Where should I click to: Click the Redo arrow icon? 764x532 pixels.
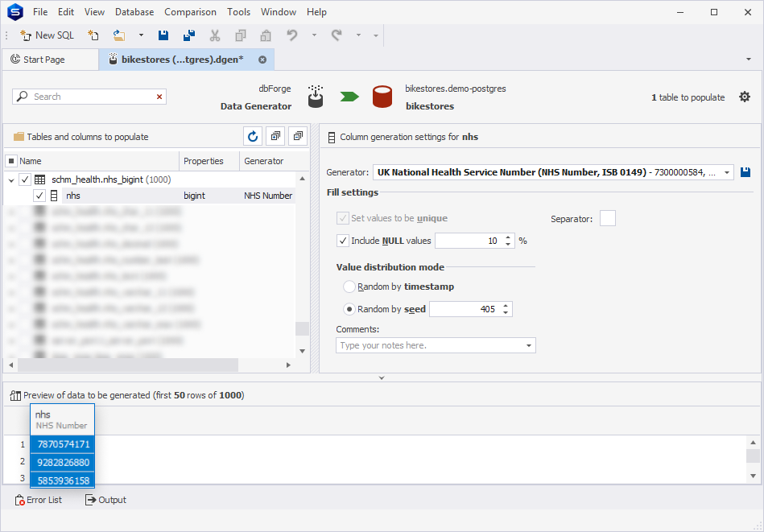point(337,35)
